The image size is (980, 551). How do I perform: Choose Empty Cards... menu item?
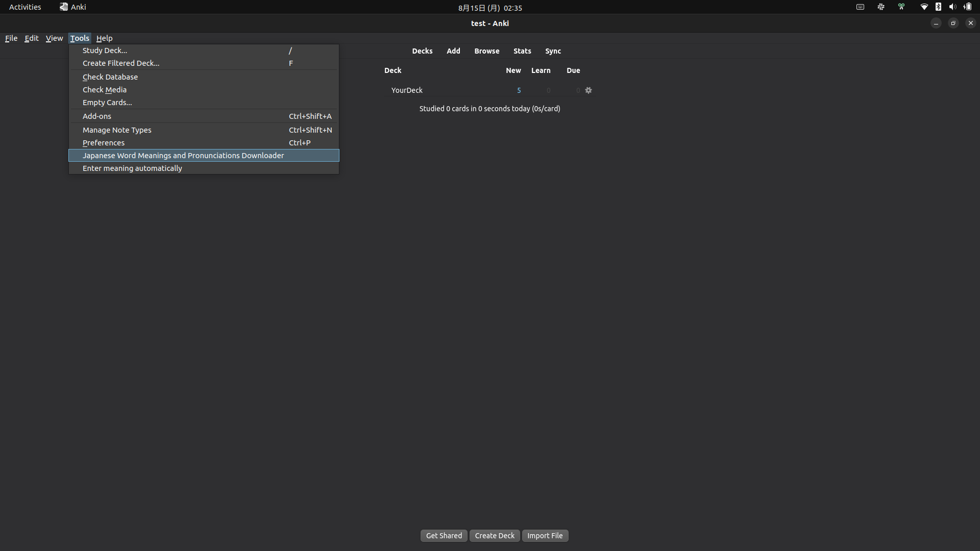[204, 103]
